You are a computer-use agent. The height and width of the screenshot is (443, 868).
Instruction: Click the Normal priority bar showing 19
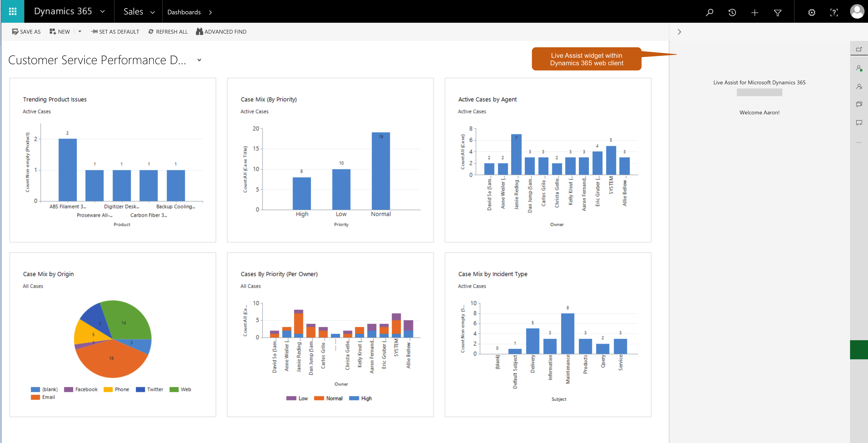tap(381, 171)
